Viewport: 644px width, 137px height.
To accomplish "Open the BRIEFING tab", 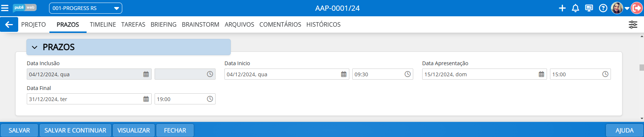I will point(164,24).
